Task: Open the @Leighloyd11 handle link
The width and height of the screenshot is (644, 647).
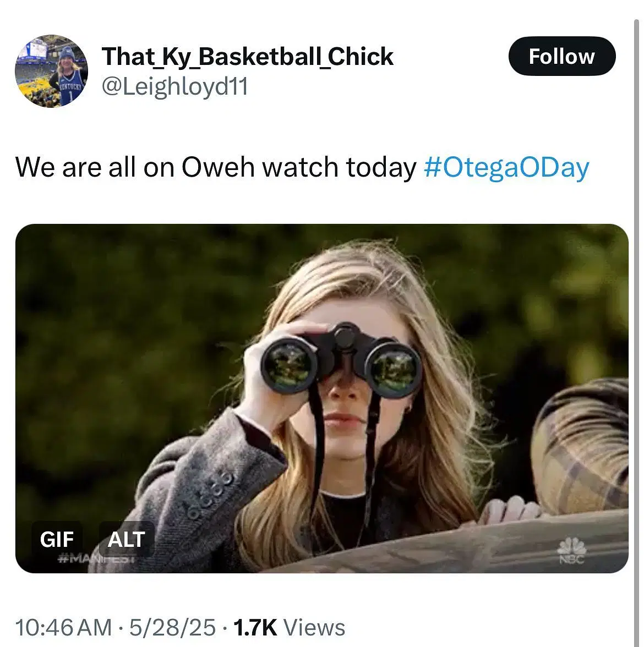Action: [175, 86]
